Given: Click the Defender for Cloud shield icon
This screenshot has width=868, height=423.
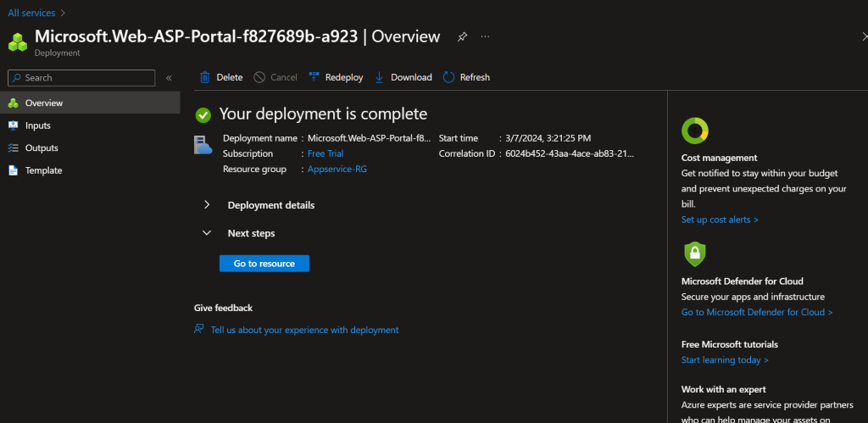Looking at the screenshot, I should point(695,254).
